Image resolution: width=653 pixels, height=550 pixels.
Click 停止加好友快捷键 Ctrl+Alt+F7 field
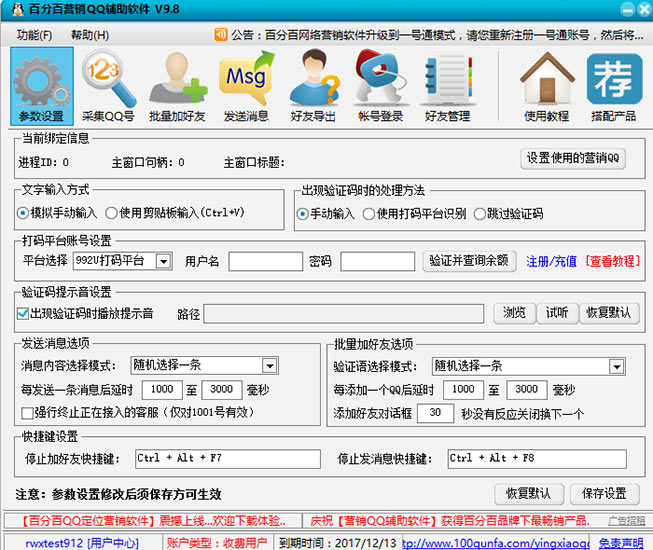pos(228,459)
